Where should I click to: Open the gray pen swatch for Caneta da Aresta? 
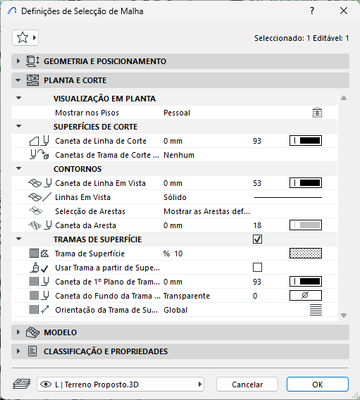(x=305, y=225)
